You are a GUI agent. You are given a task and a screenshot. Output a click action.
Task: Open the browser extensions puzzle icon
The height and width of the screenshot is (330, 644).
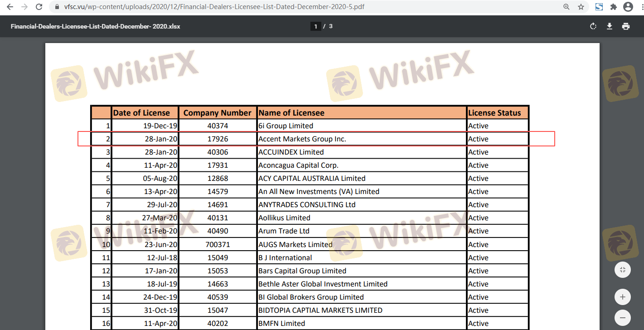pyautogui.click(x=614, y=7)
